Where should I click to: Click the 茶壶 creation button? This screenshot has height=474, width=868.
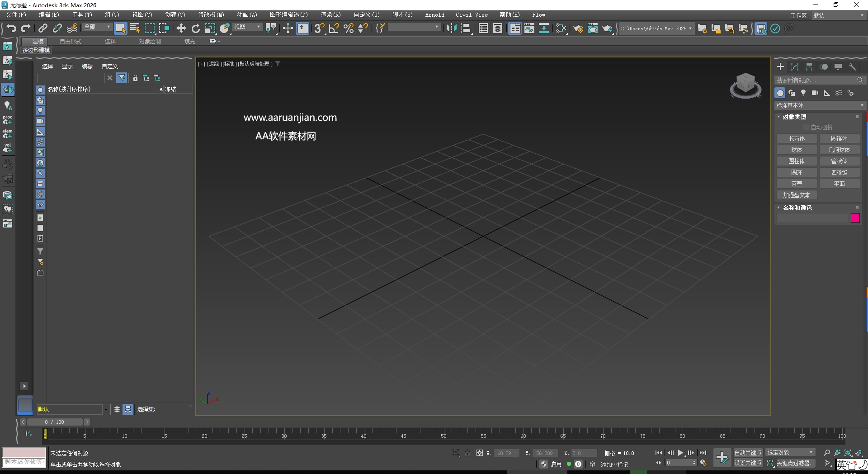[797, 184]
